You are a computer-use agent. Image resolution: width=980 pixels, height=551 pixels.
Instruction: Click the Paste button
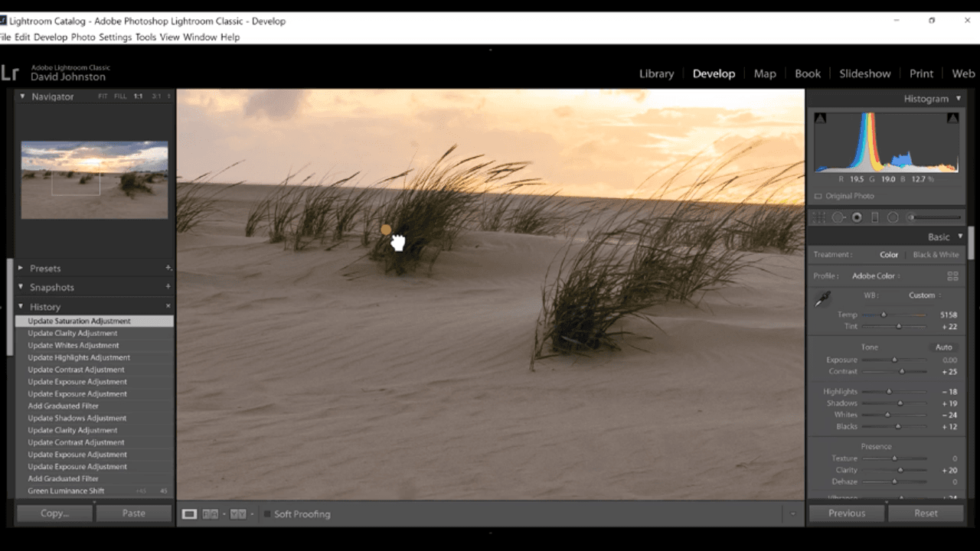[x=134, y=513]
